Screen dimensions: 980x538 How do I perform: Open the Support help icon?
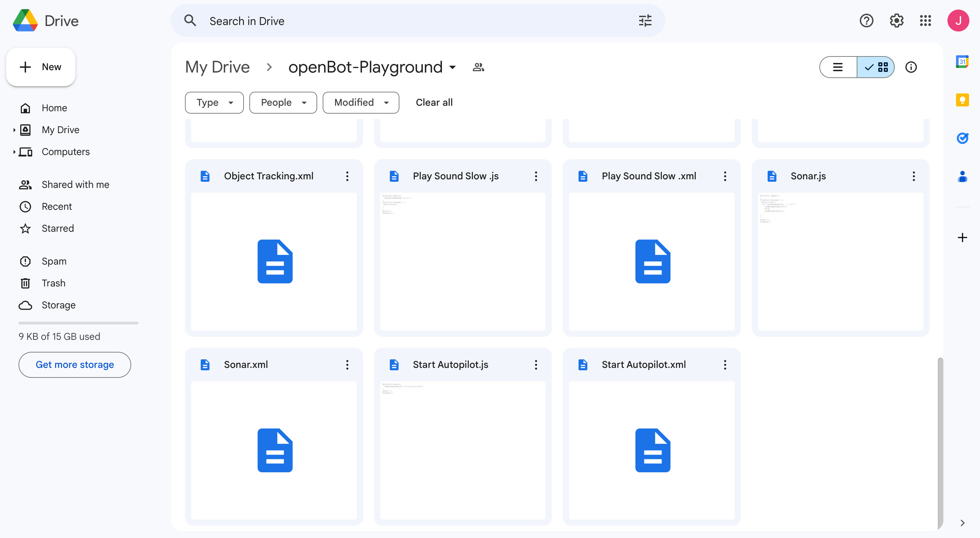866,21
